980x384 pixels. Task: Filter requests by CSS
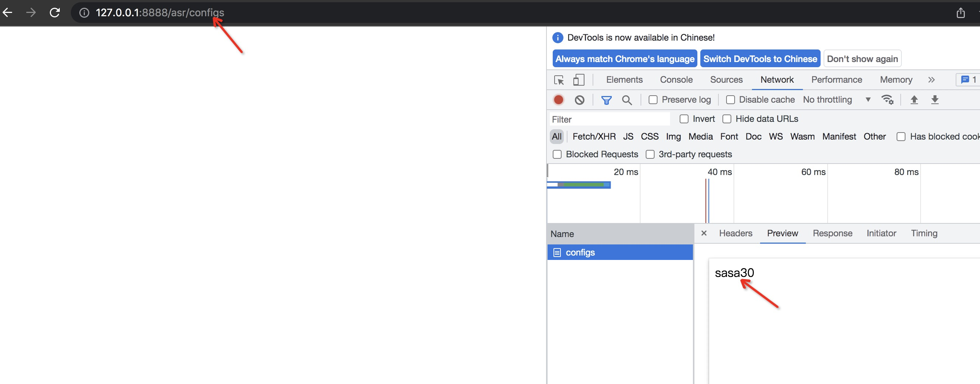649,137
